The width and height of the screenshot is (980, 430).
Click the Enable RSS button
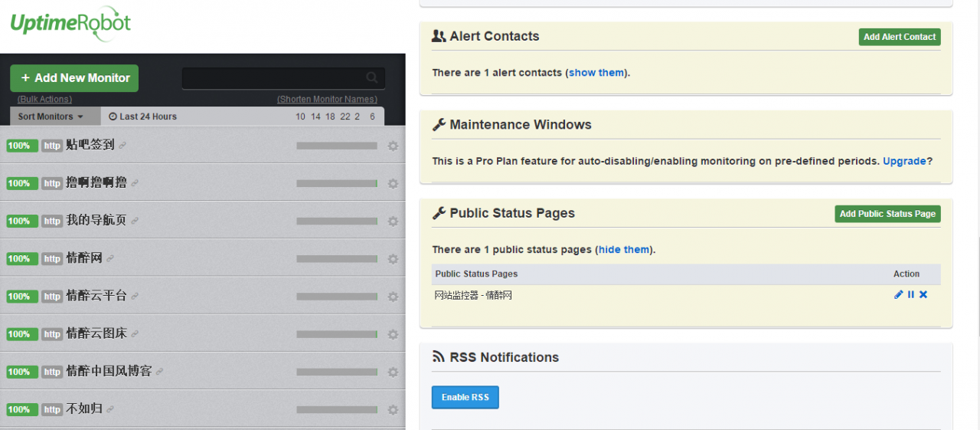(x=465, y=397)
